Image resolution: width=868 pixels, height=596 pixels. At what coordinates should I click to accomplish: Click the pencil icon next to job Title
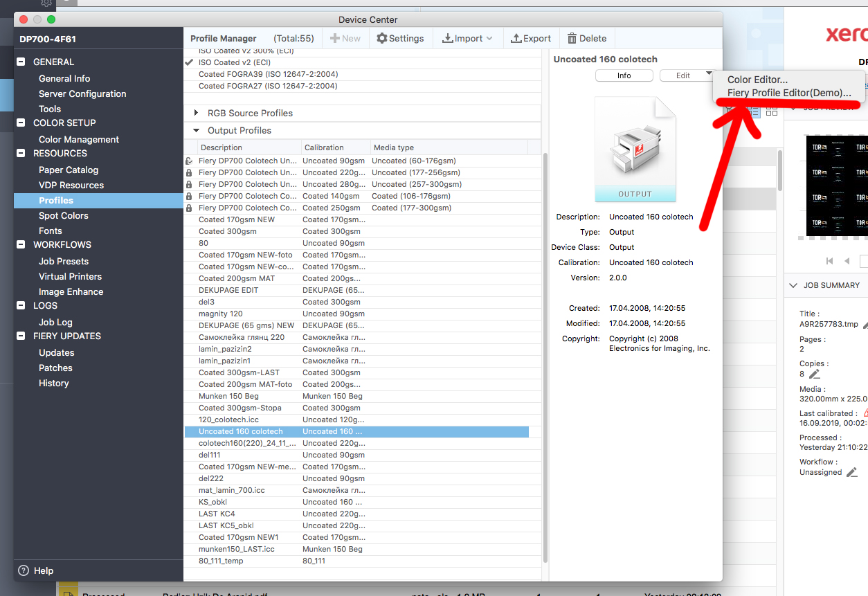(x=866, y=324)
